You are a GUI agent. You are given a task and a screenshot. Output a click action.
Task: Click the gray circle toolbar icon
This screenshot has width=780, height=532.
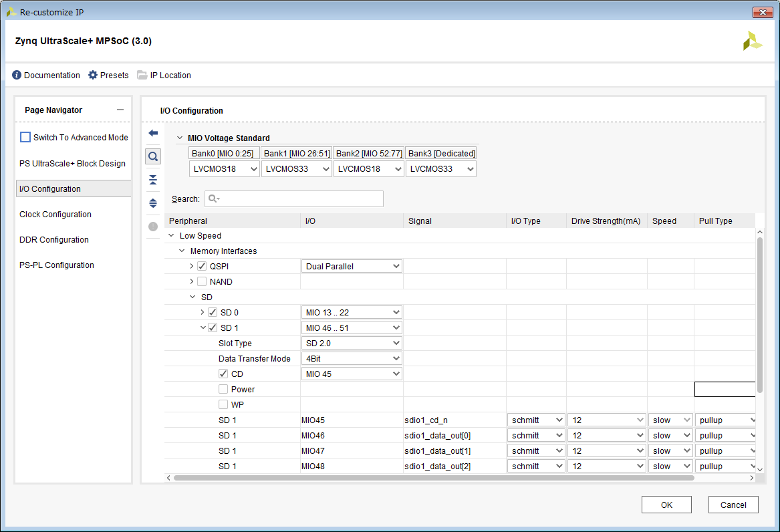point(153,227)
